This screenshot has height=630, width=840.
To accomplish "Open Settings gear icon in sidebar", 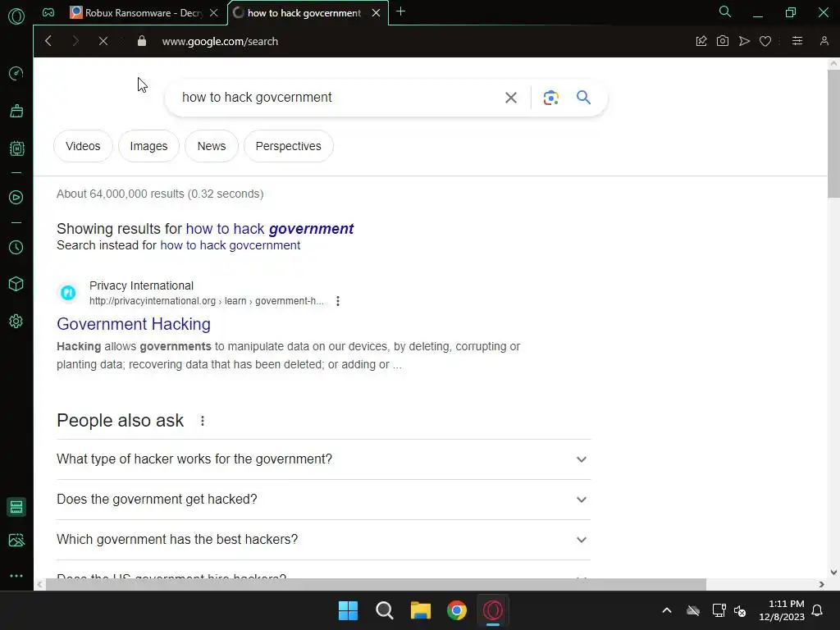I will pos(16,322).
